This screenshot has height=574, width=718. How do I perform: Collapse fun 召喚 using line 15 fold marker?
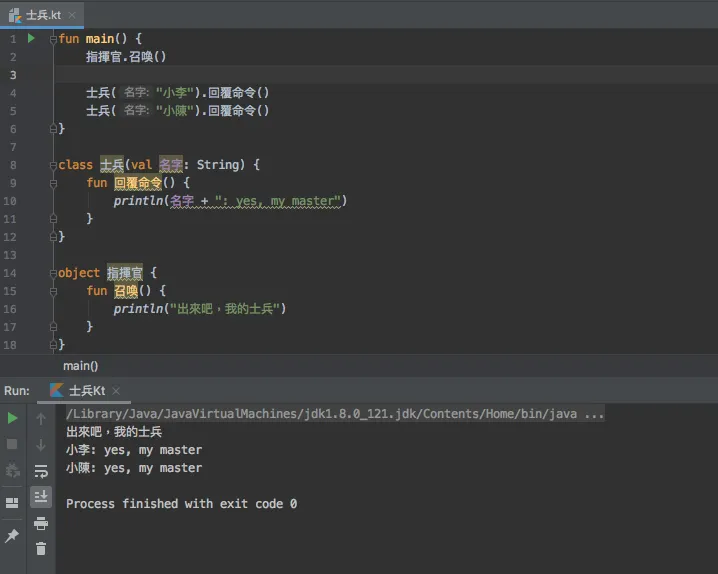coord(53,291)
